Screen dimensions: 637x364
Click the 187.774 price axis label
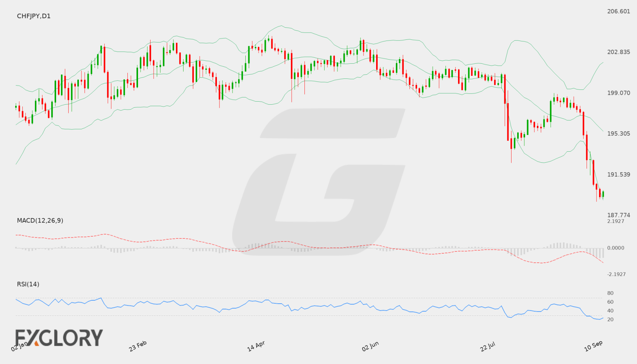(x=618, y=215)
